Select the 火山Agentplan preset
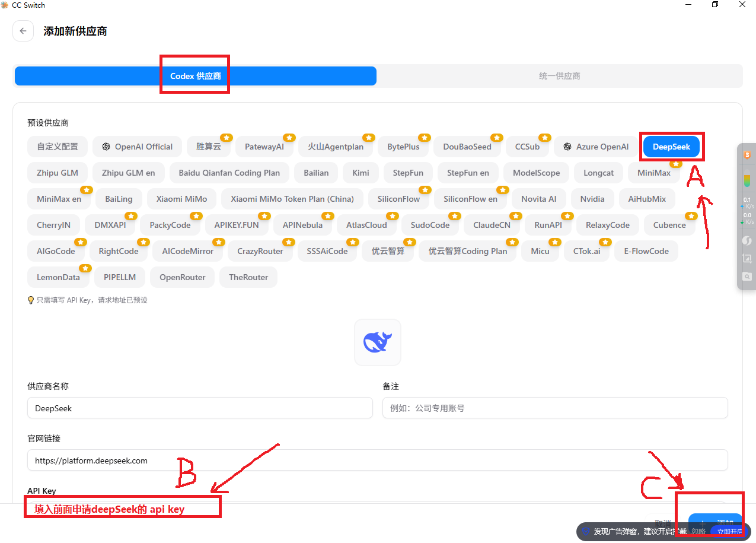756x543 pixels. [336, 147]
